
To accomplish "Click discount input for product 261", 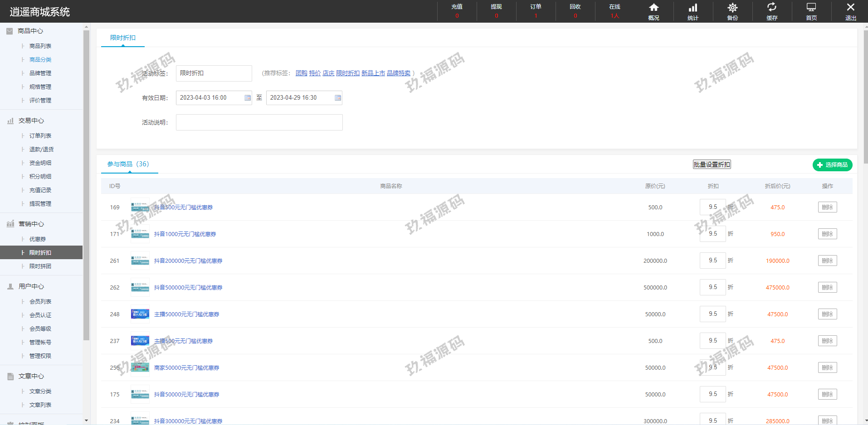I will [x=712, y=261].
